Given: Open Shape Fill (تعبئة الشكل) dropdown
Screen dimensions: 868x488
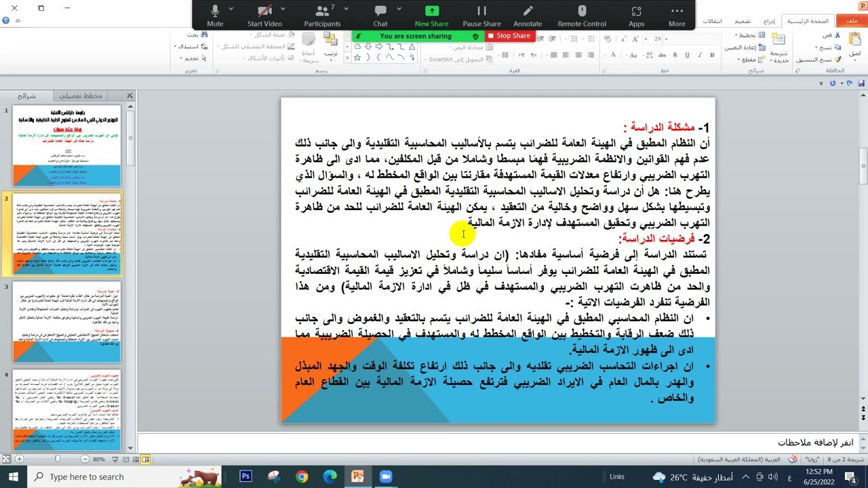Looking at the screenshot, I should (252, 35).
